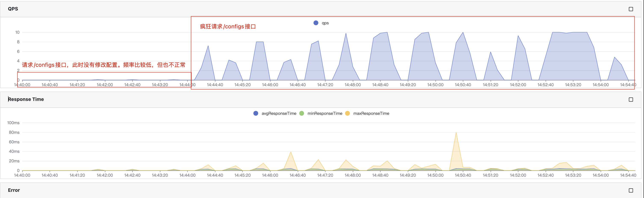
Task: Click the Error panel title
Action: 14,190
